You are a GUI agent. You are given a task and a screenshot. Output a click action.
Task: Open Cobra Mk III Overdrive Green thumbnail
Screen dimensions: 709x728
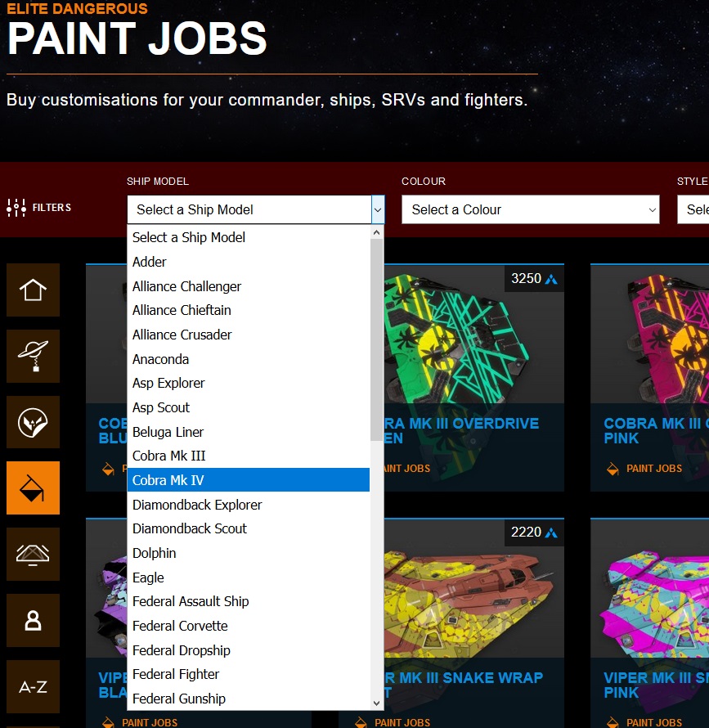pyautogui.click(x=473, y=334)
